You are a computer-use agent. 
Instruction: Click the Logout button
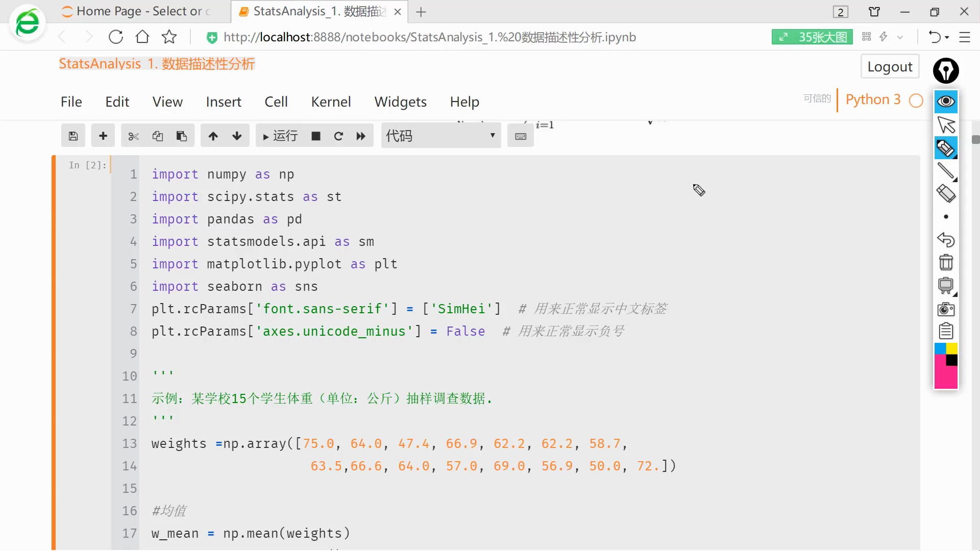coord(890,67)
